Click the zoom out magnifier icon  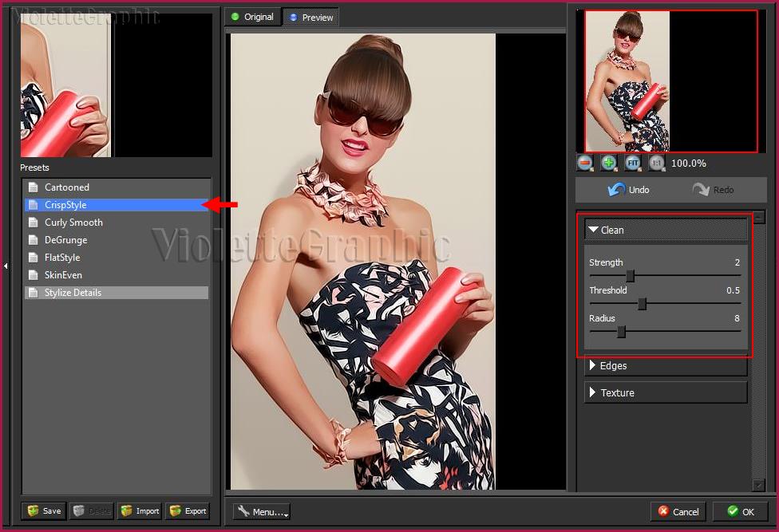[585, 163]
